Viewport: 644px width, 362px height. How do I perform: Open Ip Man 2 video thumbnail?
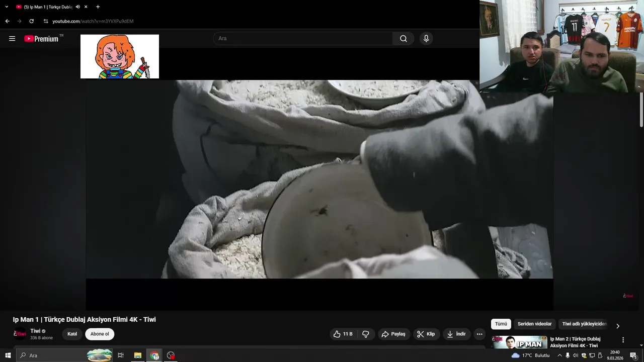point(520,342)
